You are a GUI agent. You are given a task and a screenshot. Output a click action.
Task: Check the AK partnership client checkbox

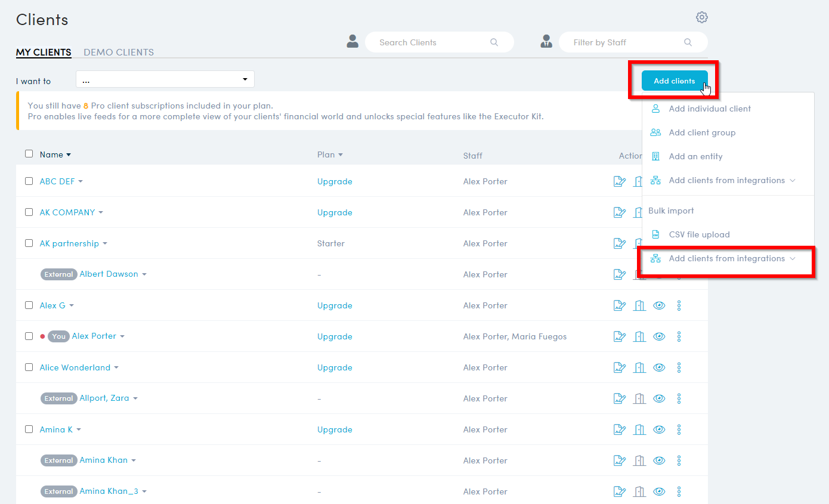click(29, 243)
